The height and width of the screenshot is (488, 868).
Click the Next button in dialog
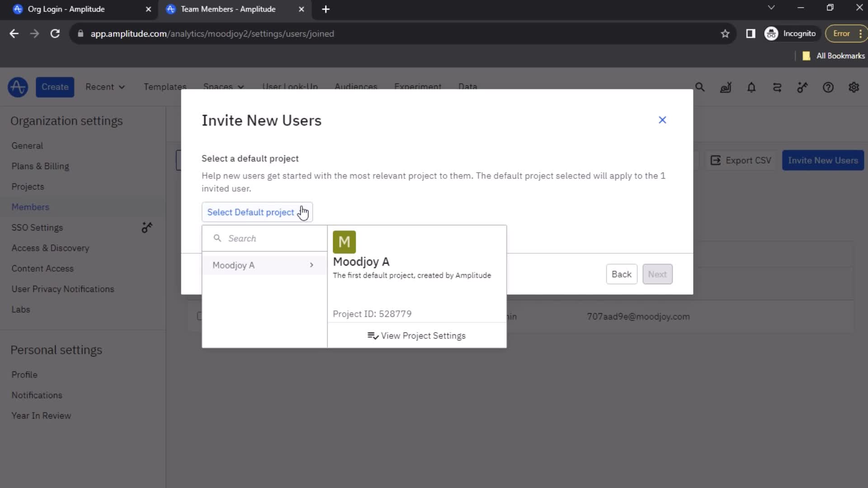pos(657,274)
